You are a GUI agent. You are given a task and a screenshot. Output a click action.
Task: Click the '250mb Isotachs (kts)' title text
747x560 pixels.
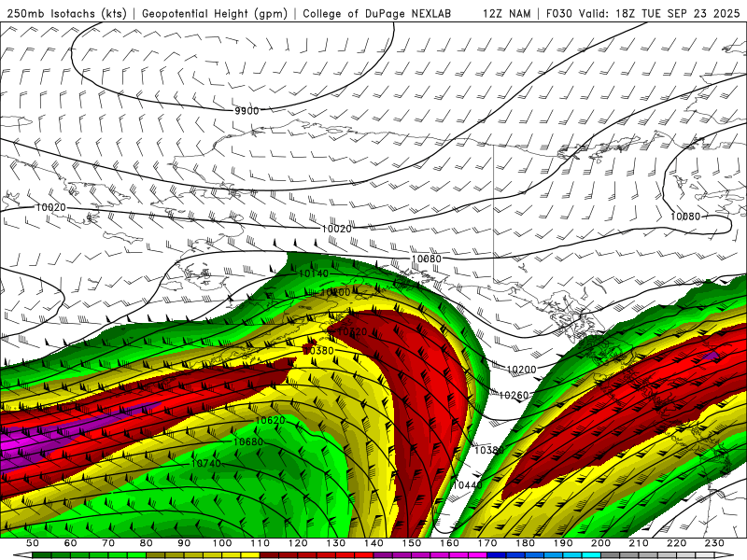tap(66, 13)
